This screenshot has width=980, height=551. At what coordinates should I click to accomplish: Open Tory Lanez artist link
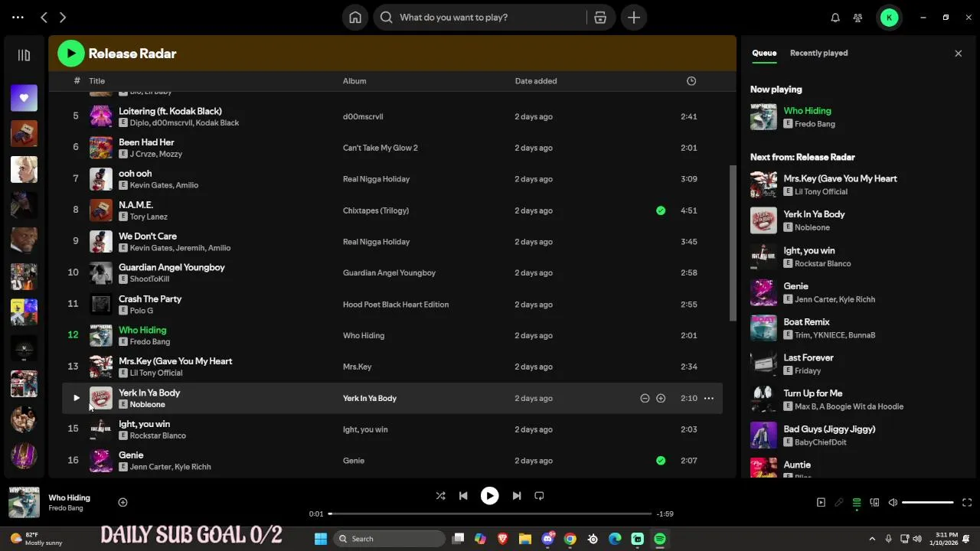click(149, 217)
